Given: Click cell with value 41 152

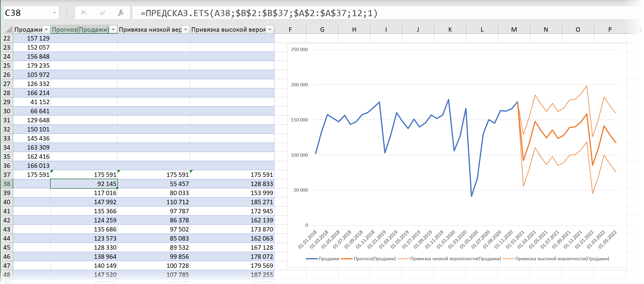Looking at the screenshot, I should tap(32, 102).
